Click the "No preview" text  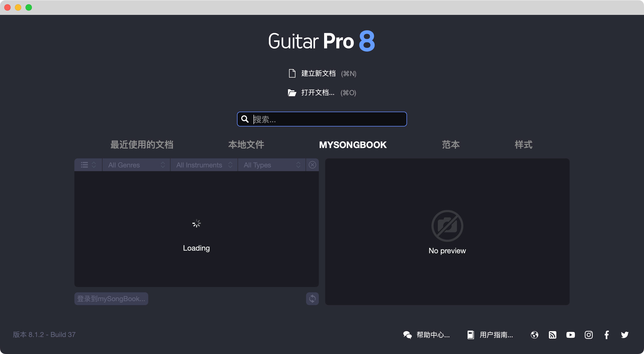(447, 251)
